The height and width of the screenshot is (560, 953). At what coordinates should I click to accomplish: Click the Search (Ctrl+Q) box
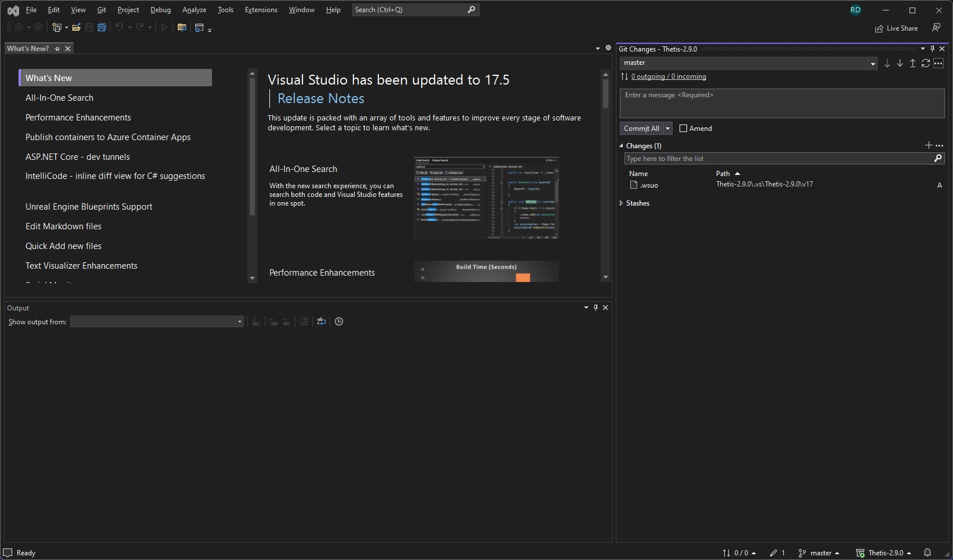415,10
